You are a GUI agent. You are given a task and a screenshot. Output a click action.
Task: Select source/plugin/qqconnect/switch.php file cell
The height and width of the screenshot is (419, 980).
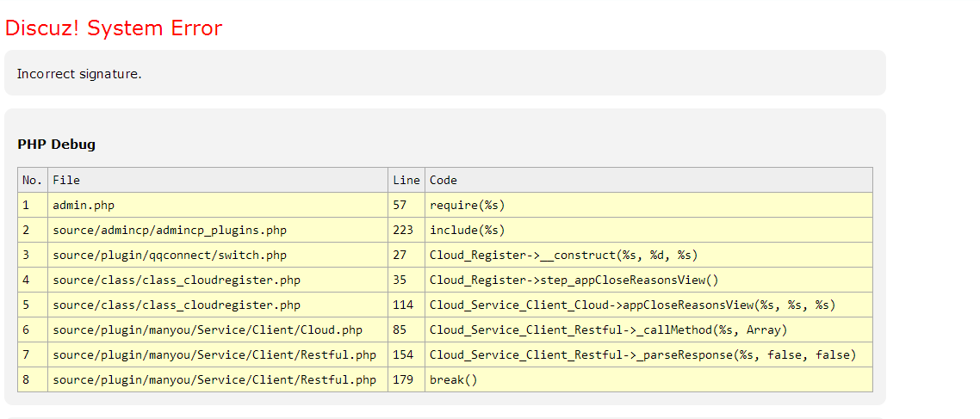[218, 255]
